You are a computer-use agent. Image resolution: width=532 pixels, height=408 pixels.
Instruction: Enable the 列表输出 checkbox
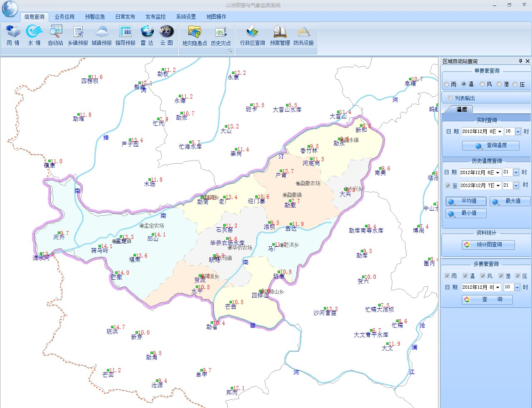[x=450, y=98]
